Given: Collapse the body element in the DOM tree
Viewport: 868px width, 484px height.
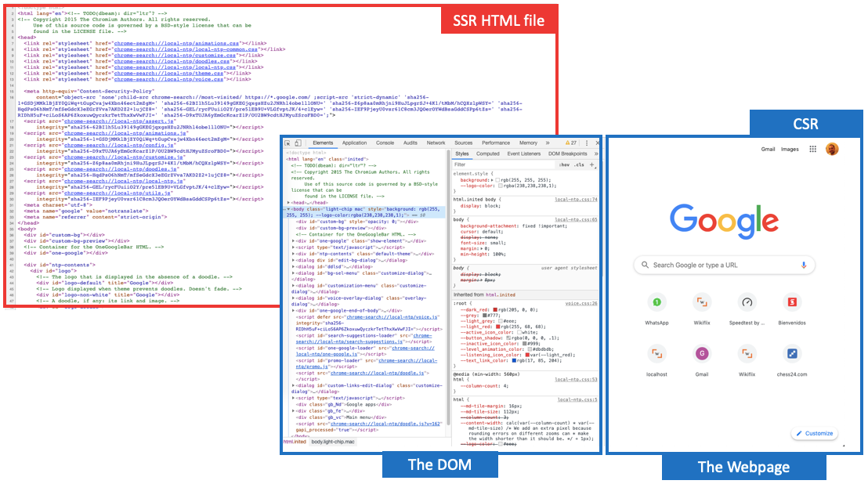Looking at the screenshot, I should tap(289, 208).
